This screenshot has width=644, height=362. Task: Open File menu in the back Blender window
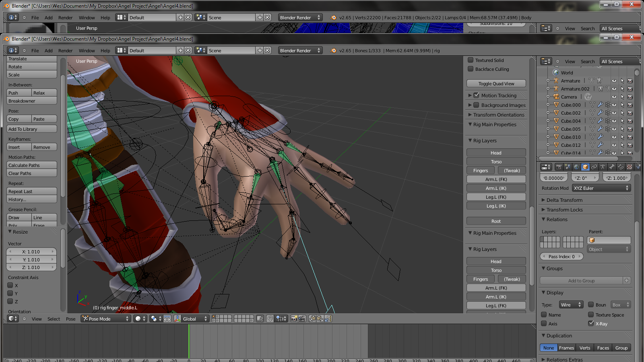[35, 18]
